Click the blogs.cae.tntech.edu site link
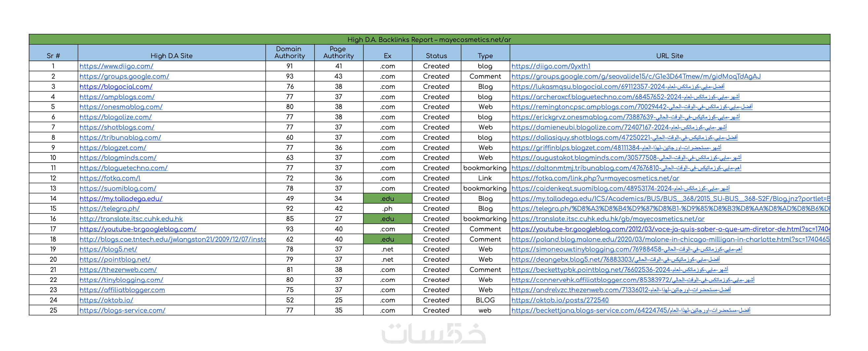This screenshot has width=868, height=351. pyautogui.click(x=173, y=239)
